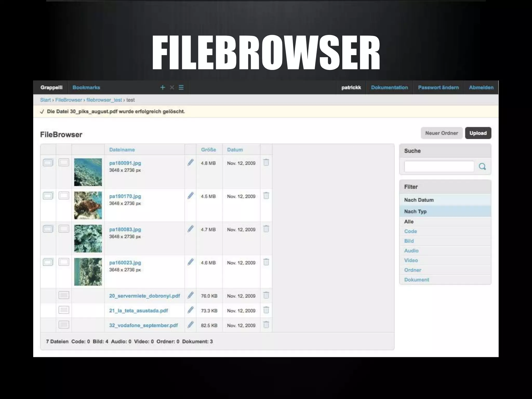Image resolution: width=532 pixels, height=399 pixels.
Task: Sort files by the Größe column header
Action: (208, 150)
